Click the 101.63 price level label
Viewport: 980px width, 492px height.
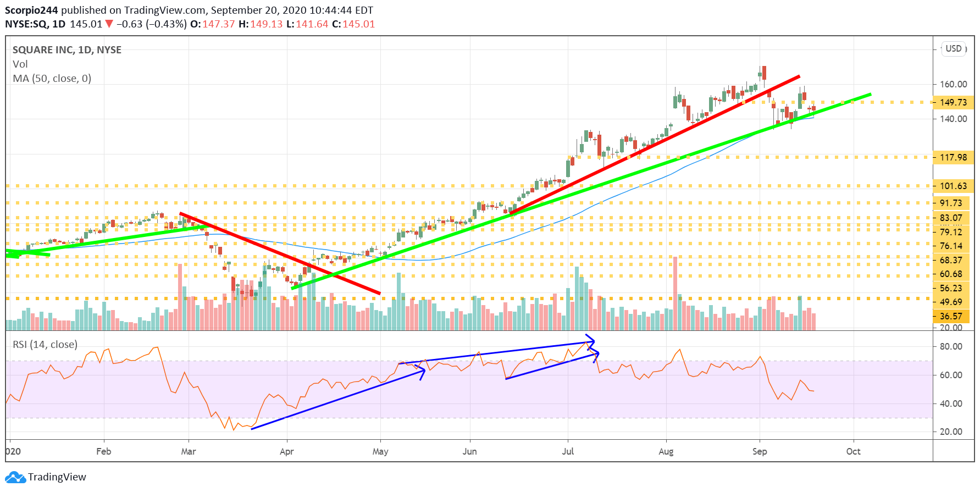coord(953,186)
